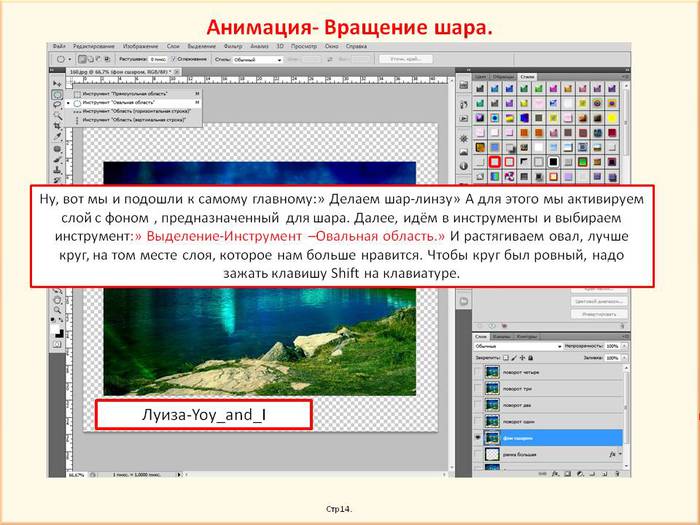Select the Move tool in the toolbox
Screen dimensions: 700x525
[x=57, y=83]
